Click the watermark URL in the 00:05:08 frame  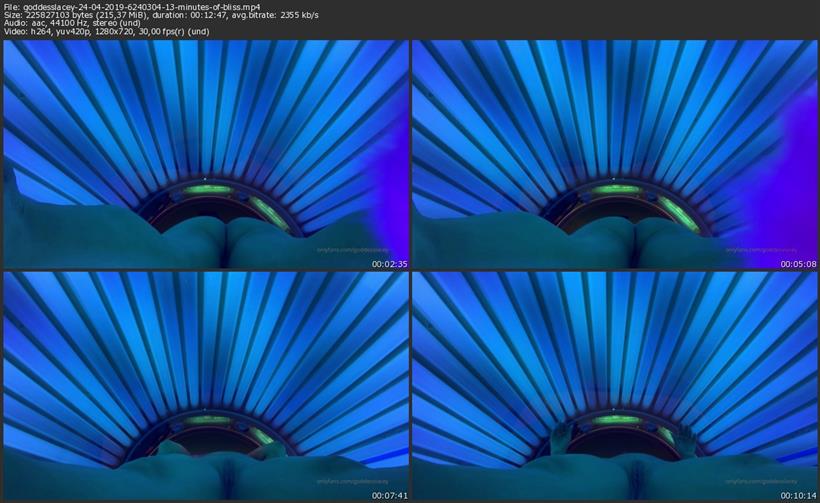[x=755, y=251]
